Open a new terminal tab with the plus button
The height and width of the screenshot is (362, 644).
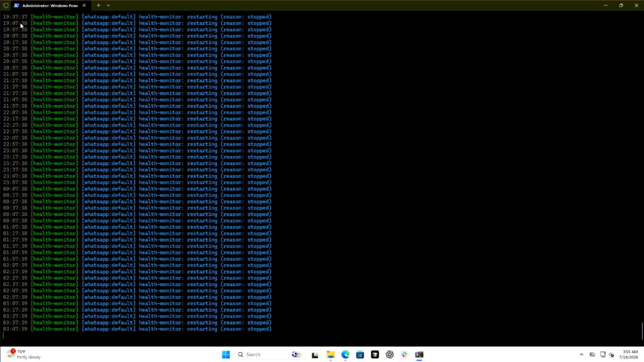pos(98,6)
